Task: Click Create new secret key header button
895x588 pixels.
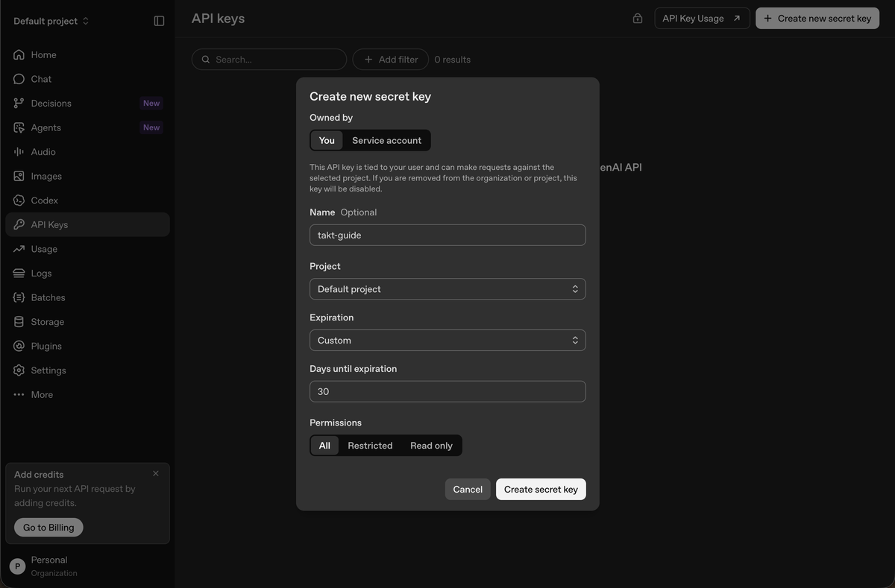Action: pos(817,19)
